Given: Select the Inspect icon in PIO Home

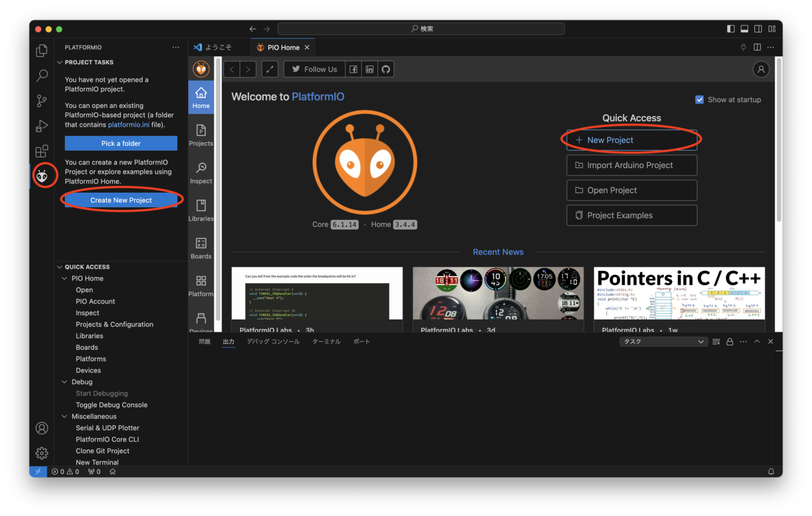Looking at the screenshot, I should click(201, 171).
